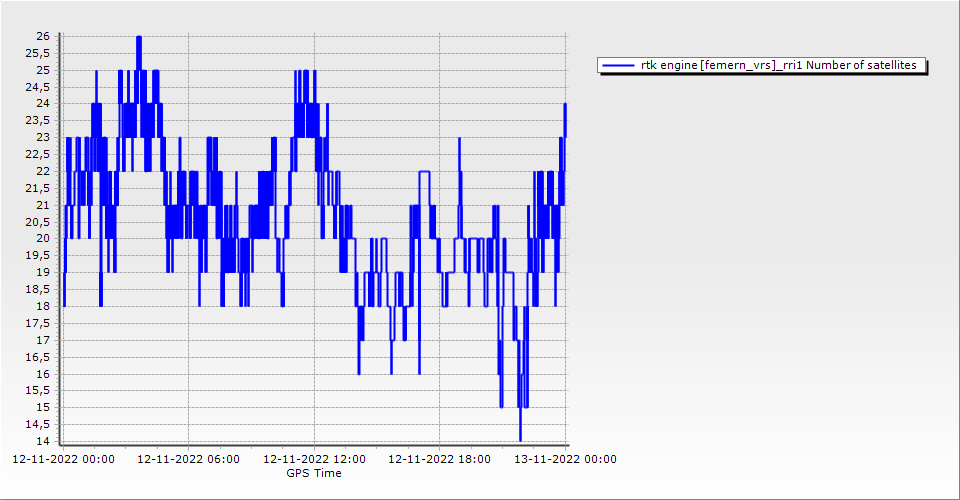Viewport: 960px width, 500px height.
Task: Click the '12-11-2022 00:00' time axis label
Action: point(63,459)
